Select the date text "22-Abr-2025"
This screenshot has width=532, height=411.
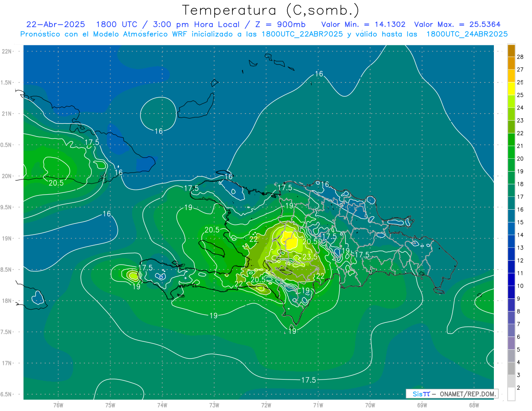pyautogui.click(x=56, y=24)
